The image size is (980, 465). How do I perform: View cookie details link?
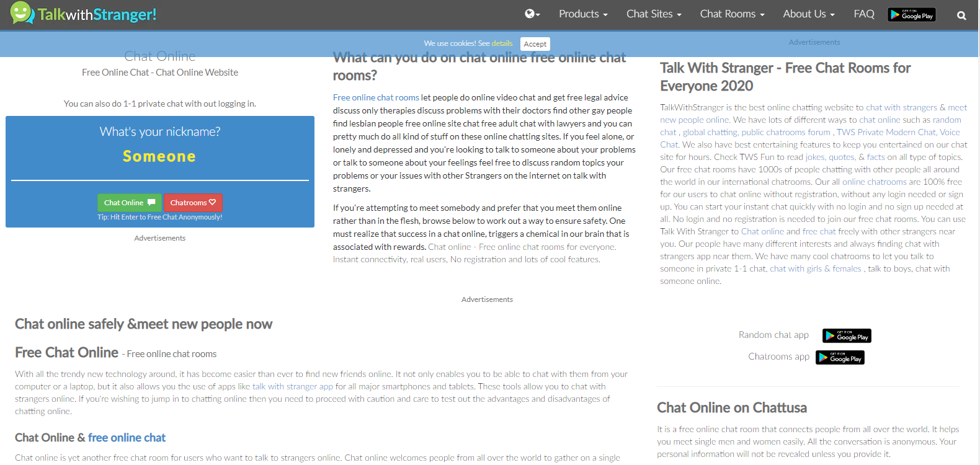(x=502, y=43)
